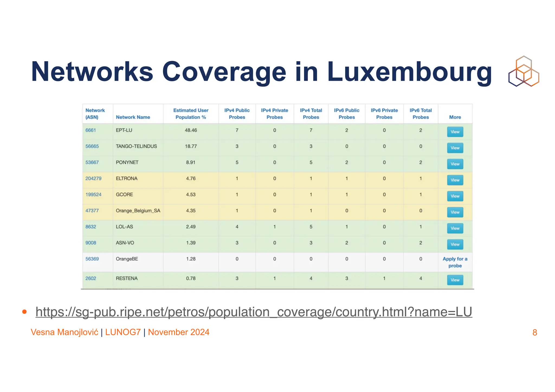
Task: Open ASN 204279 link
Action: click(x=93, y=179)
